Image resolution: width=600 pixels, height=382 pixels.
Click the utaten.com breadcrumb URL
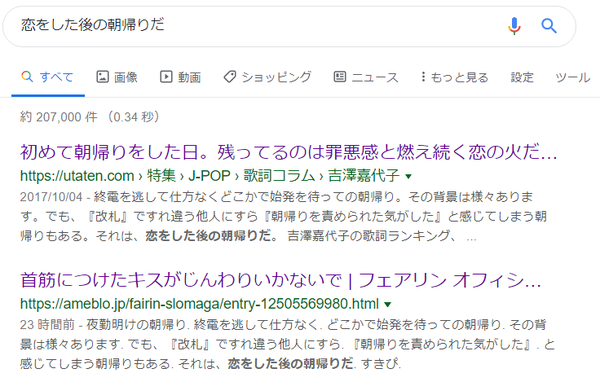coord(210,176)
